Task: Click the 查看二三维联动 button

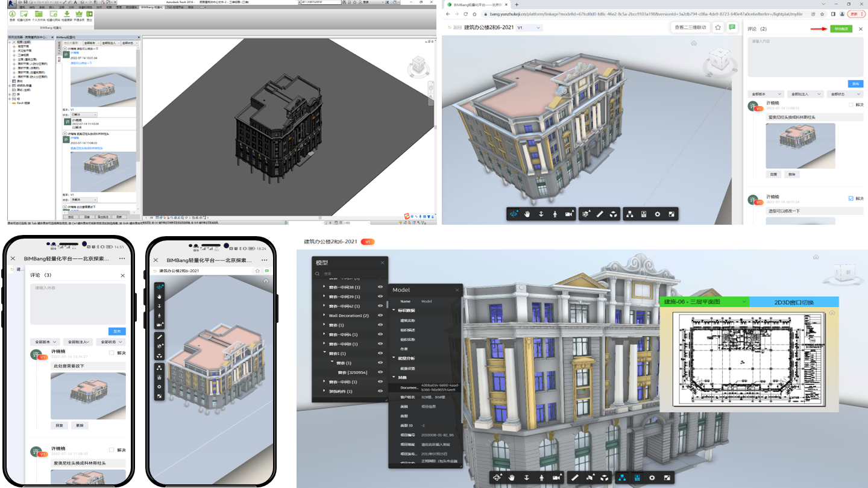Action: 690,27
